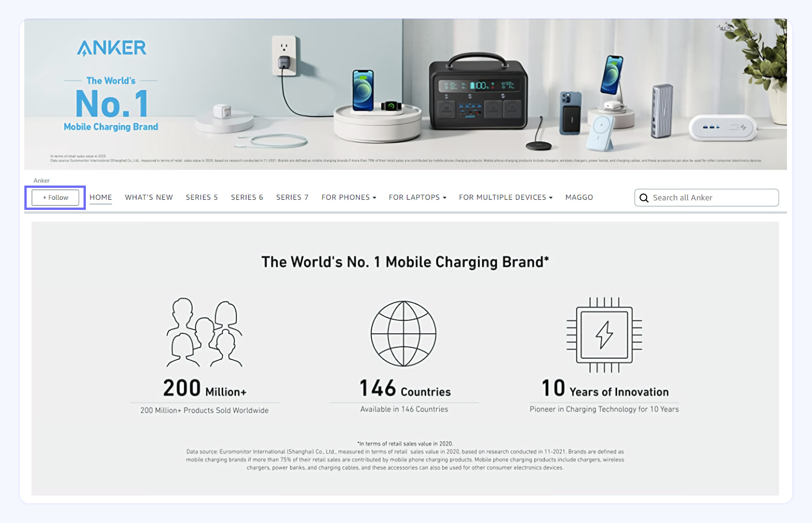This screenshot has height=523, width=812.
Task: Toggle Follow status for Anker brand
Action: pos(55,197)
